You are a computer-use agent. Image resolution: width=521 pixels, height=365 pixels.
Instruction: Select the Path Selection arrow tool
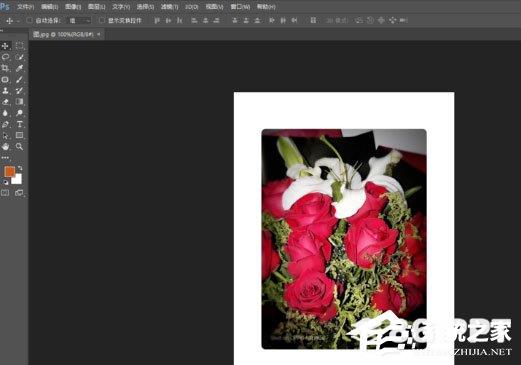tap(5, 135)
